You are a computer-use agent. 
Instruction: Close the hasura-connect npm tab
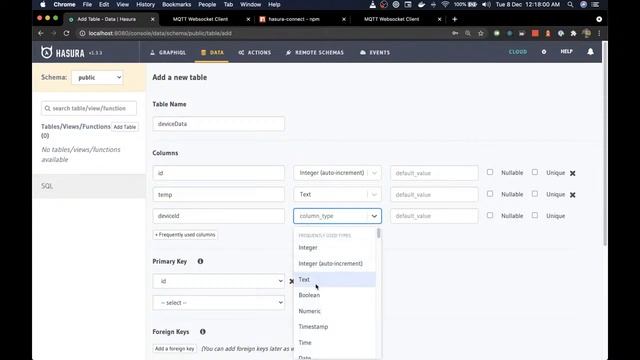click(344, 19)
